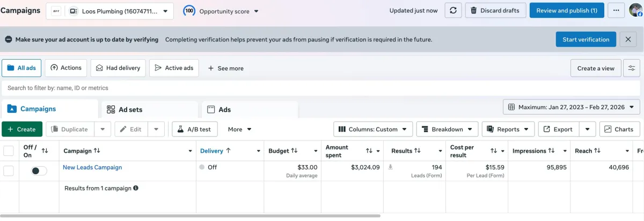
Task: Open the three-dots more options menu
Action: (615, 11)
